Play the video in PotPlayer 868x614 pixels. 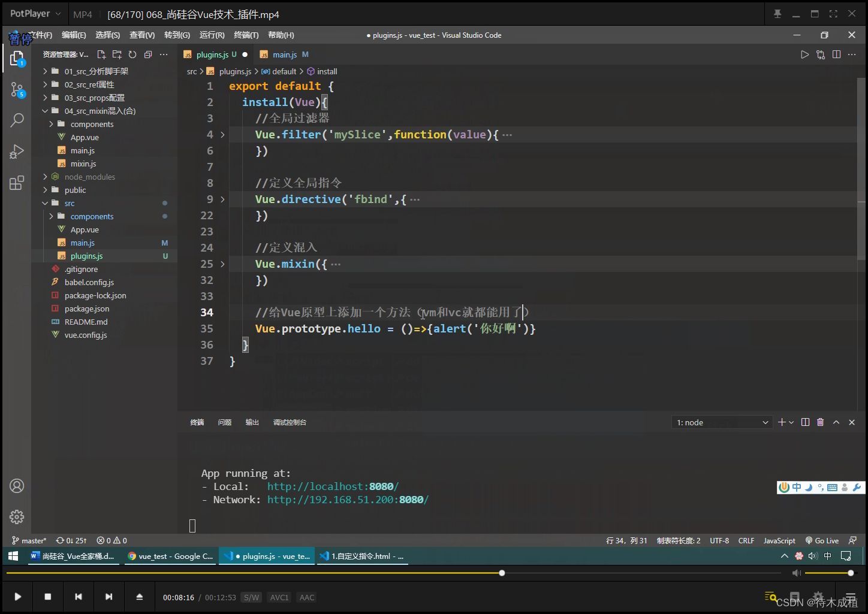(x=18, y=597)
